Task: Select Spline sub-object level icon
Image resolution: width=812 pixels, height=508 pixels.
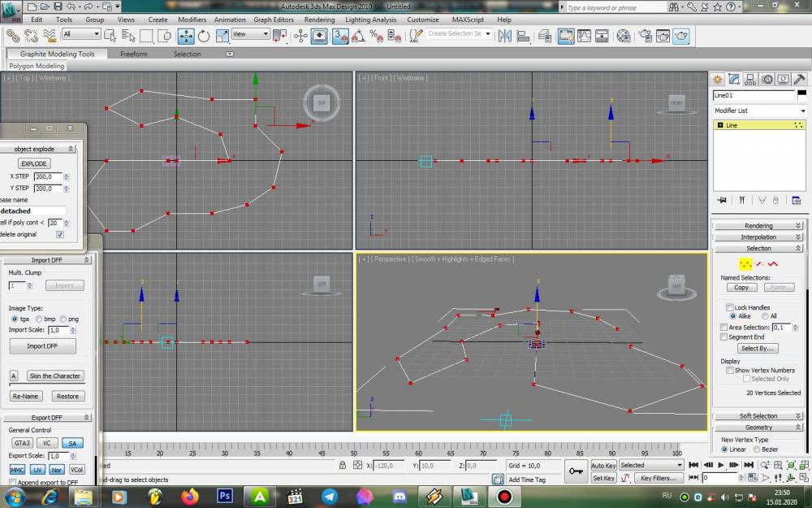Action: pyautogui.click(x=773, y=264)
